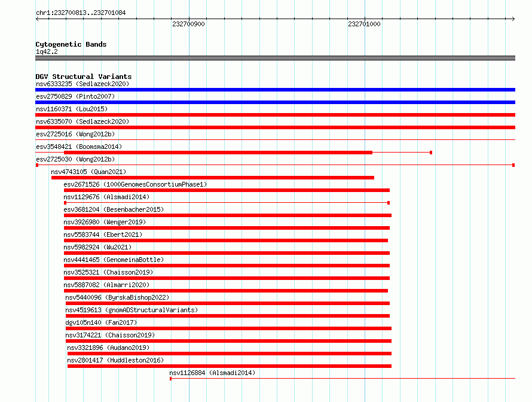Click the red bar for nsv5583744
Viewport: 532px width, 402px height.
click(226, 240)
